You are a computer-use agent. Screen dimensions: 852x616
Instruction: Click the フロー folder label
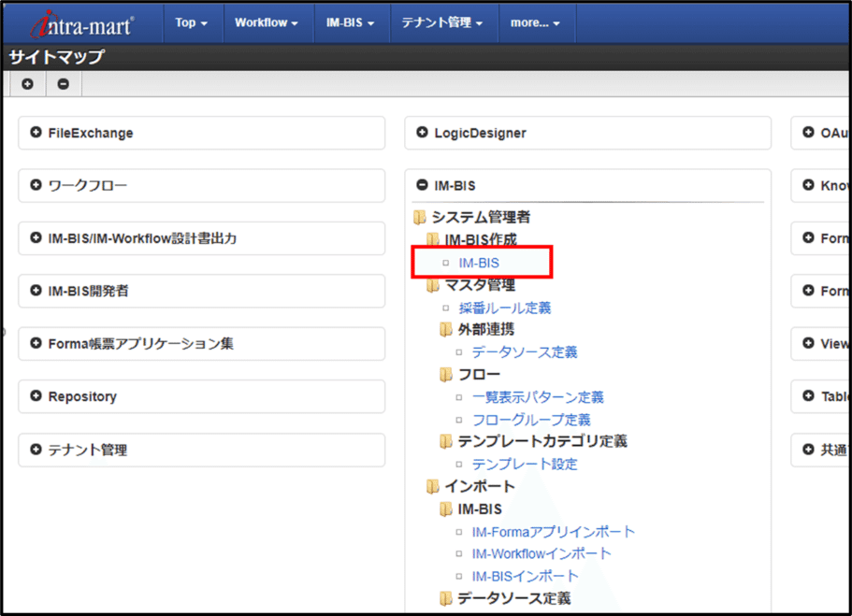pyautogui.click(x=479, y=375)
